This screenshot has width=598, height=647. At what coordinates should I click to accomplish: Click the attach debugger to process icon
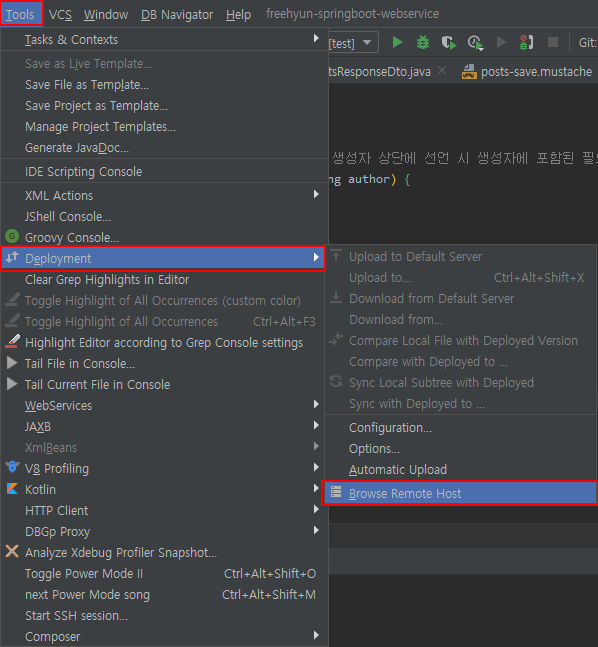point(526,42)
